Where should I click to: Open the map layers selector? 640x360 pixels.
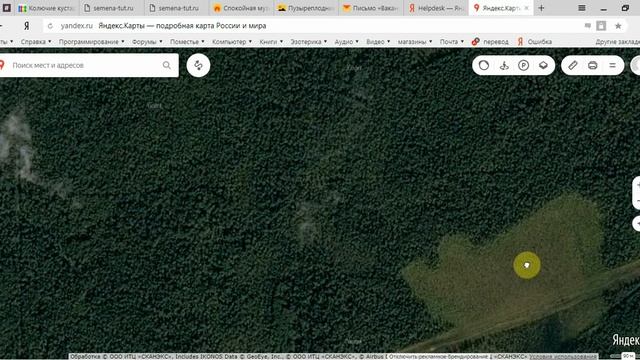(543, 65)
